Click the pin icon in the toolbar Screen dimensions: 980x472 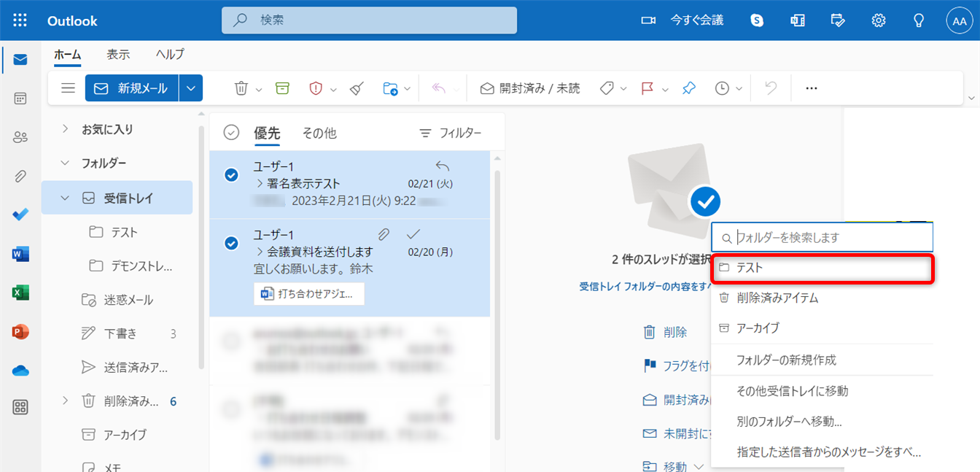pyautogui.click(x=688, y=88)
